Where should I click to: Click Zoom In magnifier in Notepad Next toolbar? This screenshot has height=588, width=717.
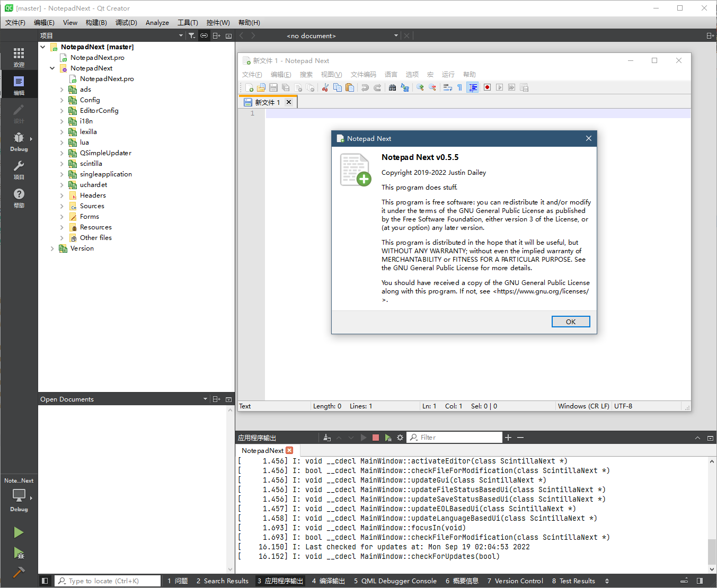point(420,87)
